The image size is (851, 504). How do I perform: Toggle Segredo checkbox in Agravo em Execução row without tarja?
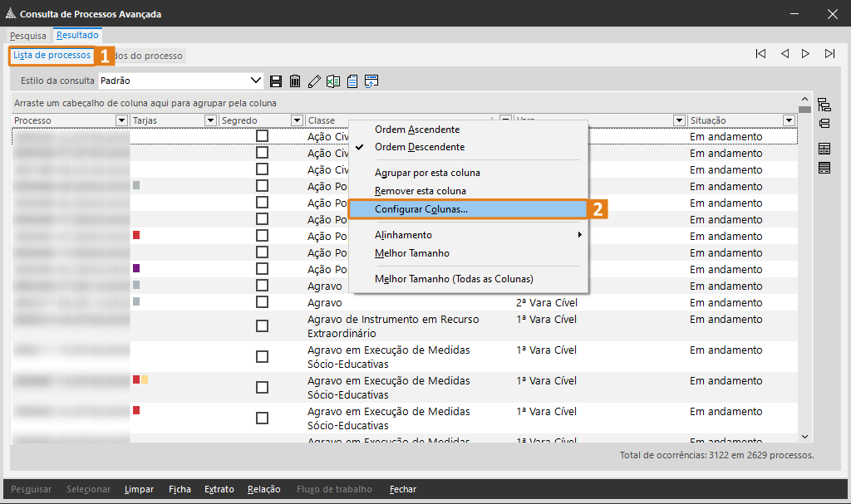(x=262, y=356)
